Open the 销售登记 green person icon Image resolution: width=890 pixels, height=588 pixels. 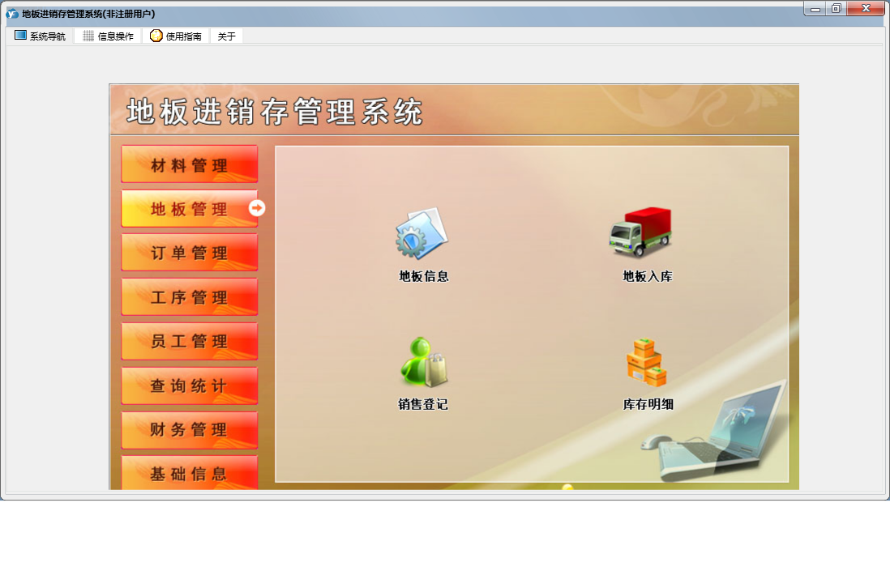pos(424,362)
